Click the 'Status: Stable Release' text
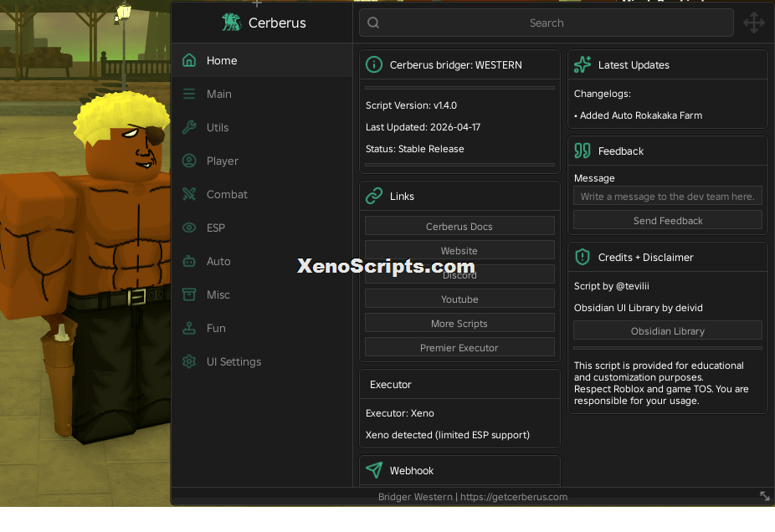This screenshot has height=532, width=775. point(414,149)
